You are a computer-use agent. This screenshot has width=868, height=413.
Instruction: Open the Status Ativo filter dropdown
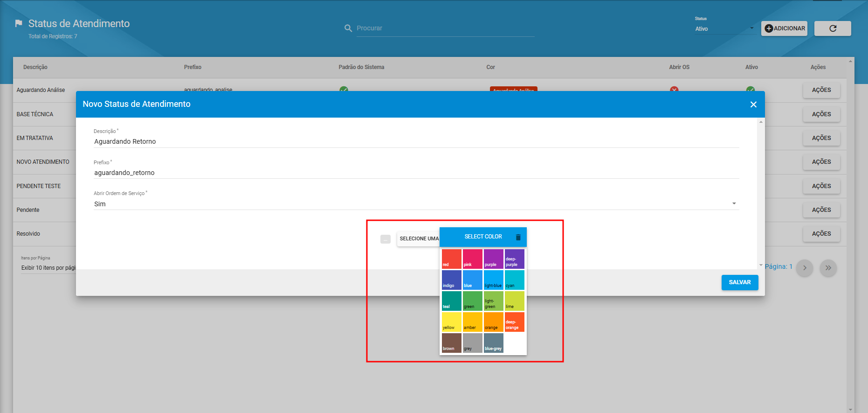coord(724,29)
